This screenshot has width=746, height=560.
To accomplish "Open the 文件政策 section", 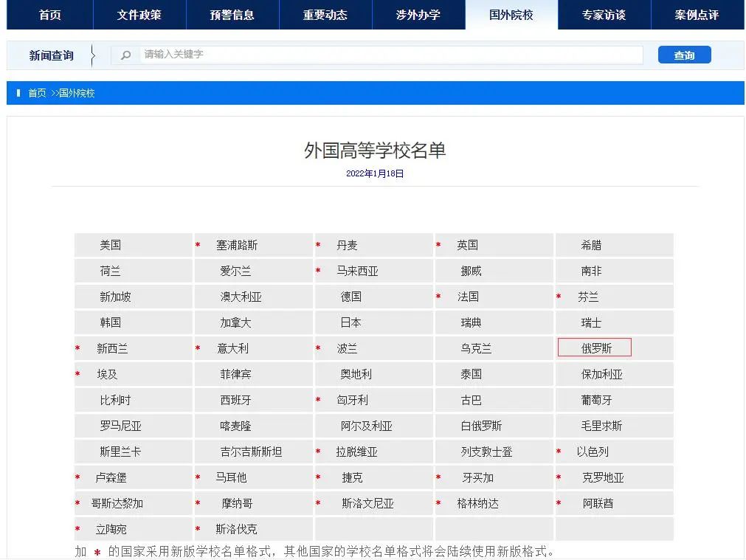I will (140, 15).
